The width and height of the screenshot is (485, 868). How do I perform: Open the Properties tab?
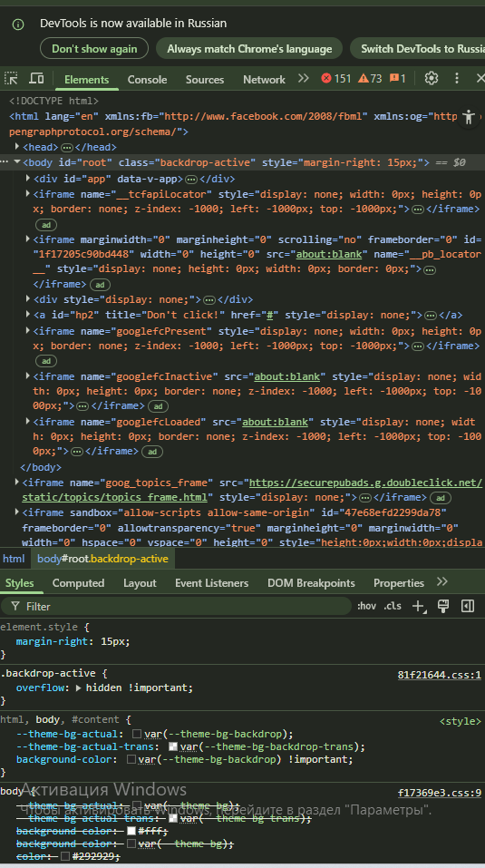pos(398,583)
